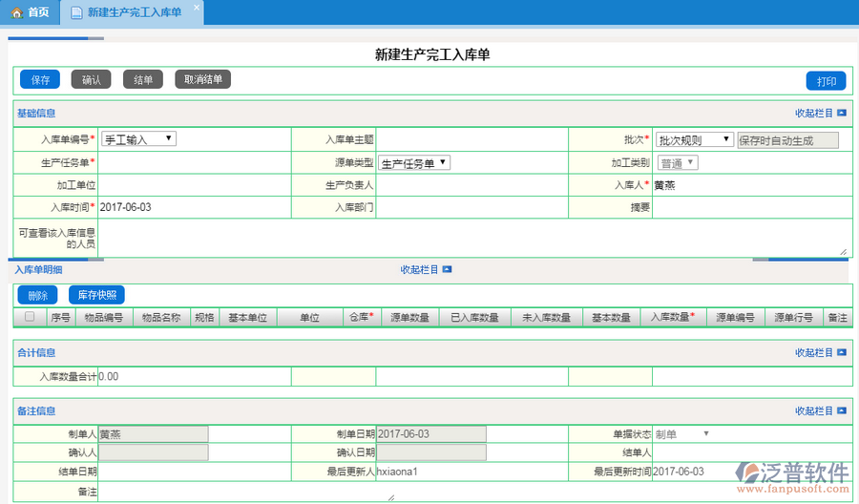Open the 源单类型 生产任务单 dropdown

[414, 163]
